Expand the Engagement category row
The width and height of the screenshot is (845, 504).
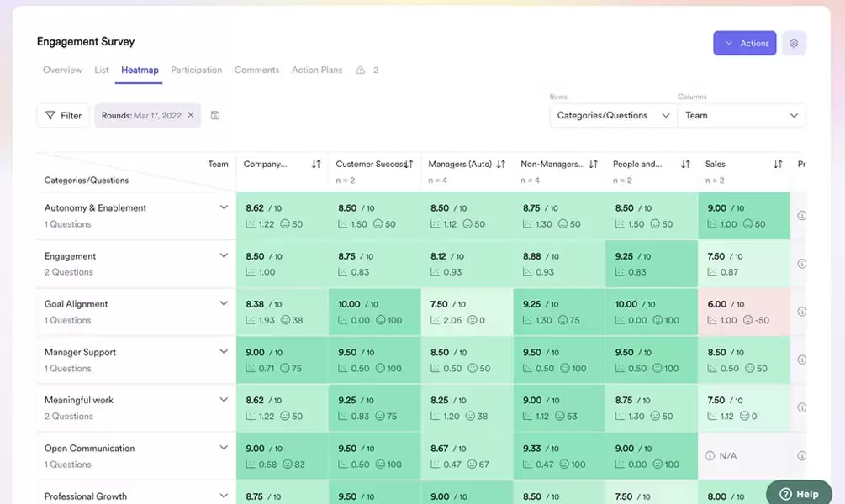(224, 255)
